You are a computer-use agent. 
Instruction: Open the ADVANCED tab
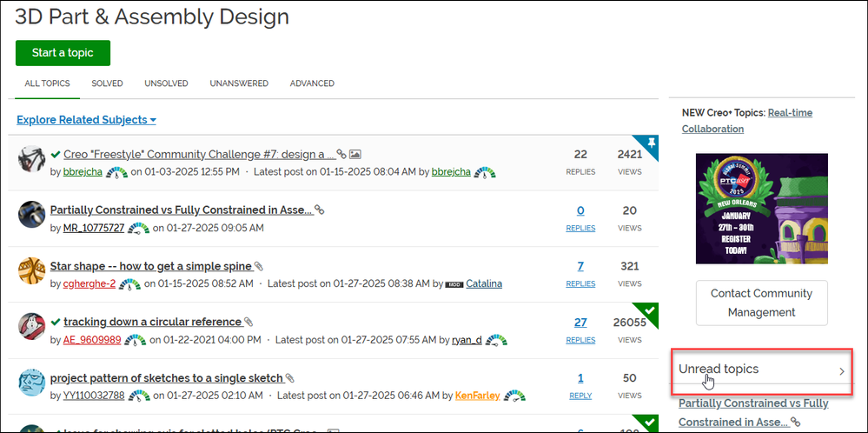[312, 83]
